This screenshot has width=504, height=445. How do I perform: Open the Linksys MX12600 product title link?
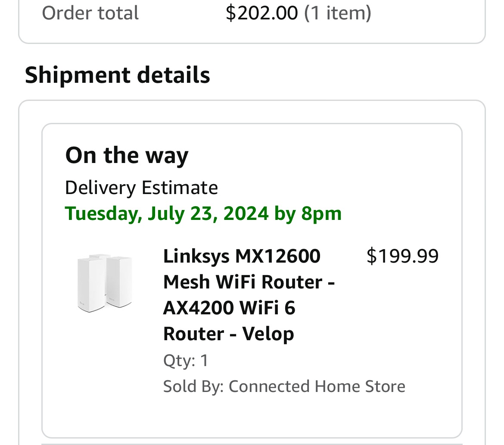pos(242,256)
